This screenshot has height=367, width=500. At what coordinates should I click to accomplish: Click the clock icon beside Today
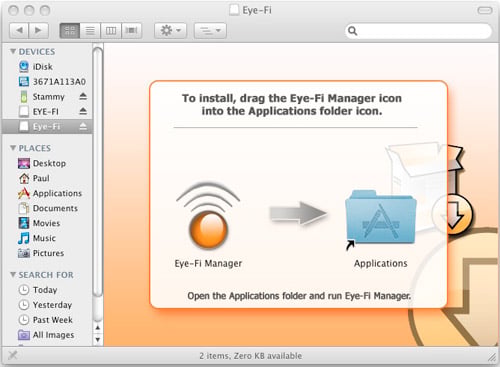point(24,290)
